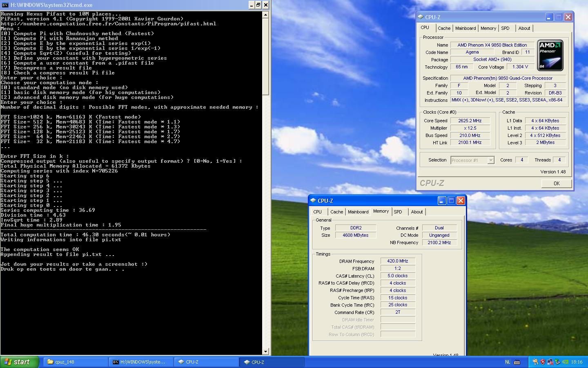The height and width of the screenshot is (368, 588).
Task: Click the Multiplier value x 12.5
Action: point(470,128)
